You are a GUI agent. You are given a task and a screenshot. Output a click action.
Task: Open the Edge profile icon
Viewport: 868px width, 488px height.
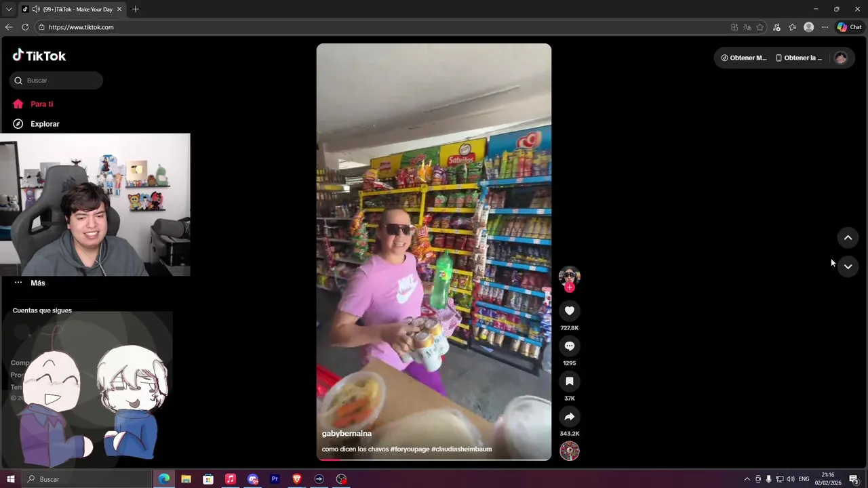tap(808, 27)
